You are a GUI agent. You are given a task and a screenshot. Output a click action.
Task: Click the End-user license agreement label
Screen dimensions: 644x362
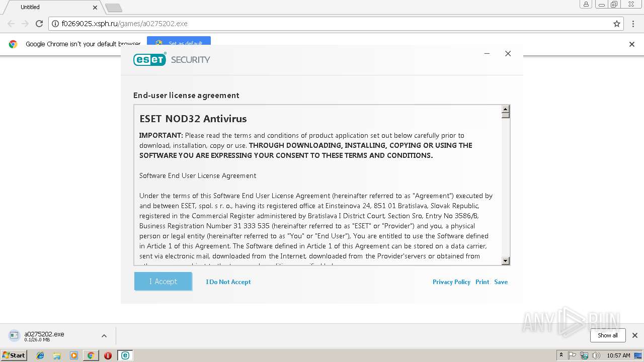tap(186, 96)
